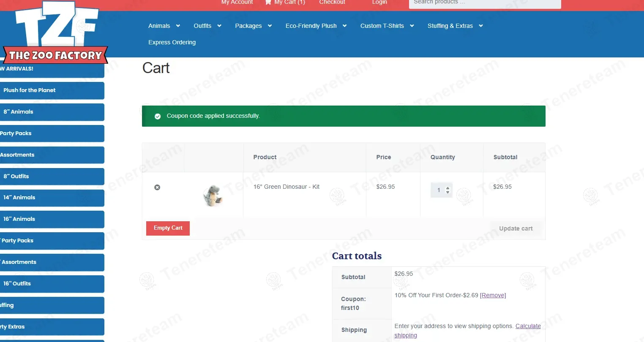Expand the Animals menu chevron

178,26
